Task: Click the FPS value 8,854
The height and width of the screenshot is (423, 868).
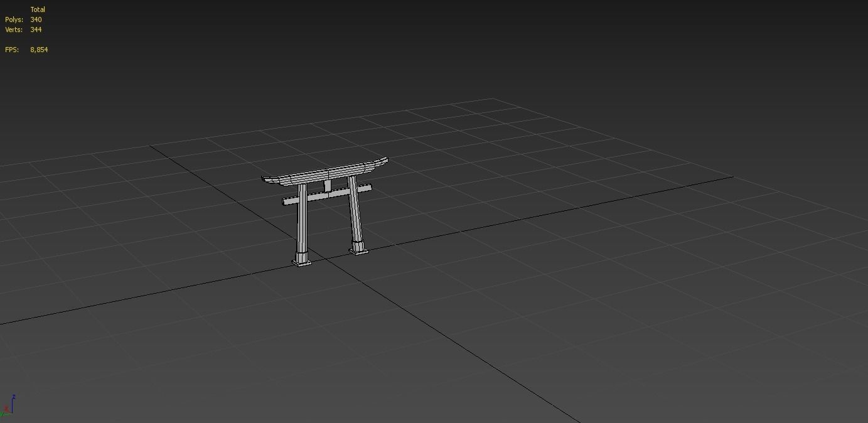Action: click(x=39, y=50)
